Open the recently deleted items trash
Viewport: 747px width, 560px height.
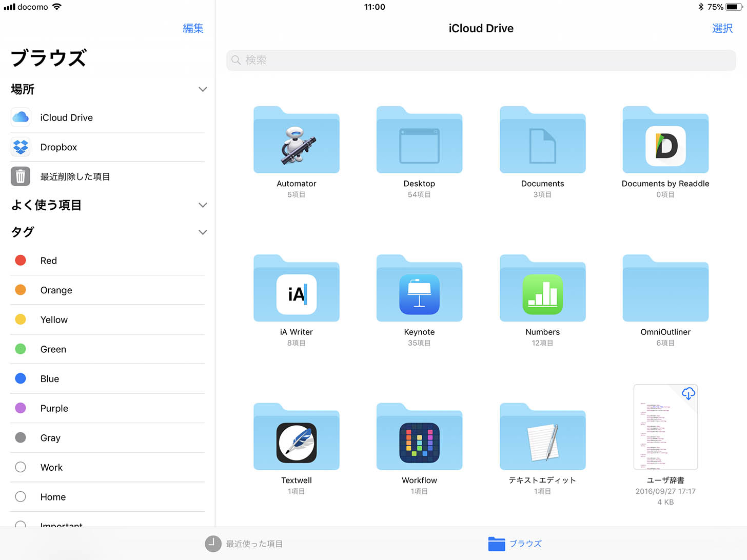75,176
